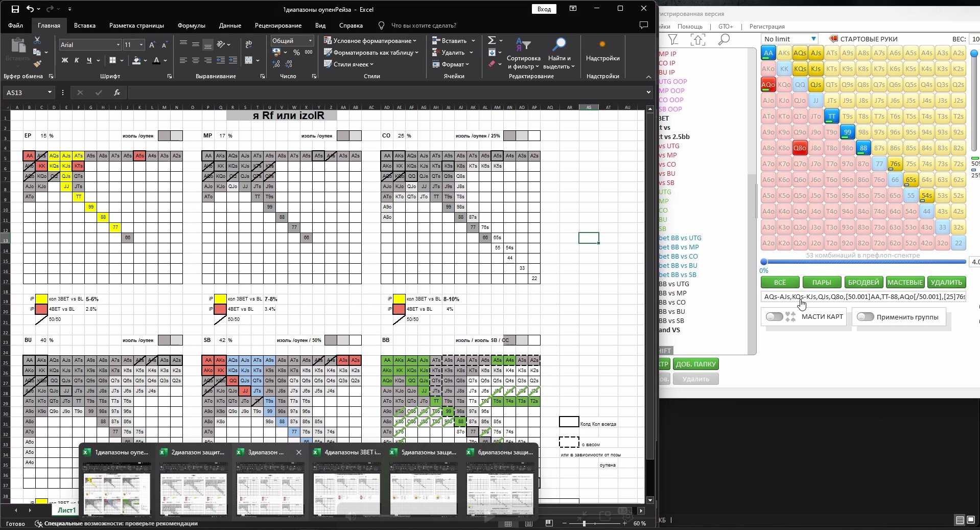
Task: Click the font color A icon
Action: coord(156,60)
